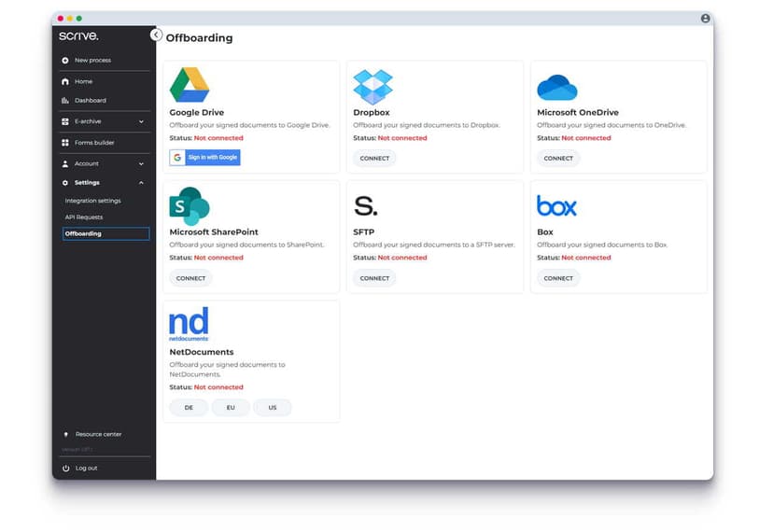Click the Microsoft SharePoint card title
The image size is (773, 532).
coord(214,231)
